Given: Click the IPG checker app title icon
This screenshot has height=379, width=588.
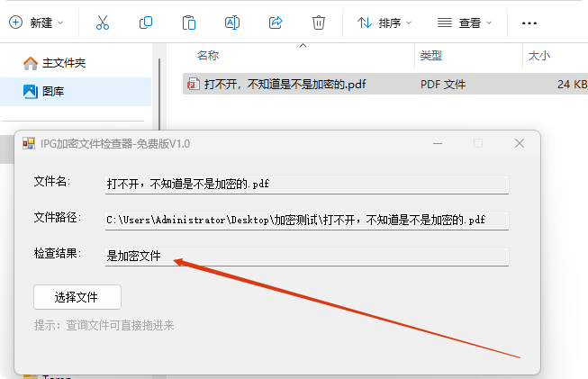Looking at the screenshot, I should point(29,143).
